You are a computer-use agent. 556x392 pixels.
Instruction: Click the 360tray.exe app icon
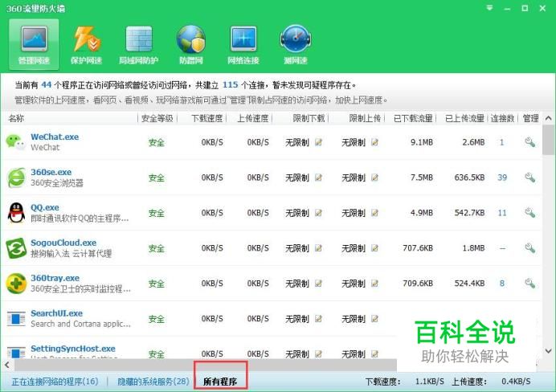click(x=16, y=284)
